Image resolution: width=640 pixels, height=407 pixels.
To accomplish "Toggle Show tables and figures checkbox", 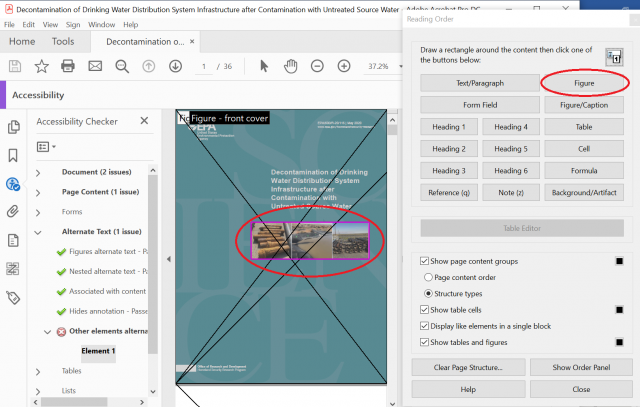I will [425, 342].
